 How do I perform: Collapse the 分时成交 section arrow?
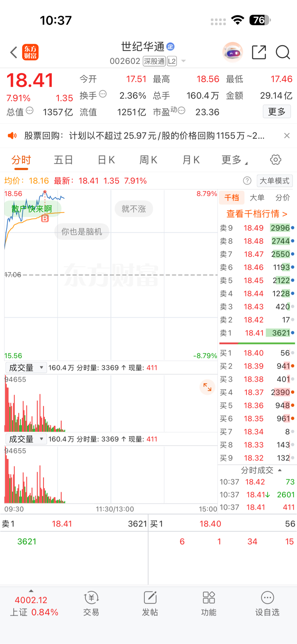(280, 470)
